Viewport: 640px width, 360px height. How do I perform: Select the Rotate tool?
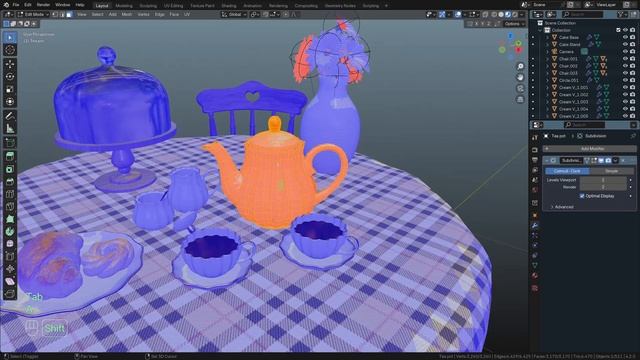point(10,77)
